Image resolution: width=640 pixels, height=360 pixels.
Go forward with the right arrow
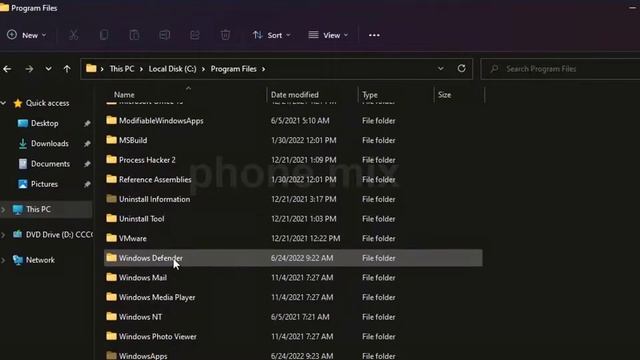click(x=29, y=69)
